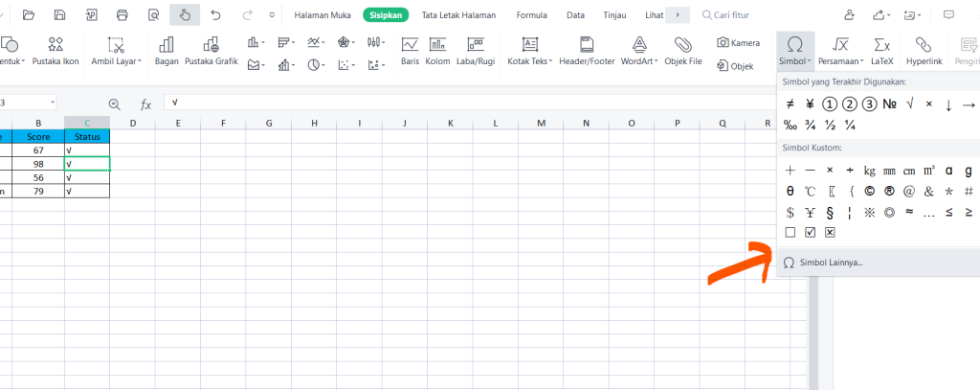
Task: Undo the last action
Action: coord(215,14)
